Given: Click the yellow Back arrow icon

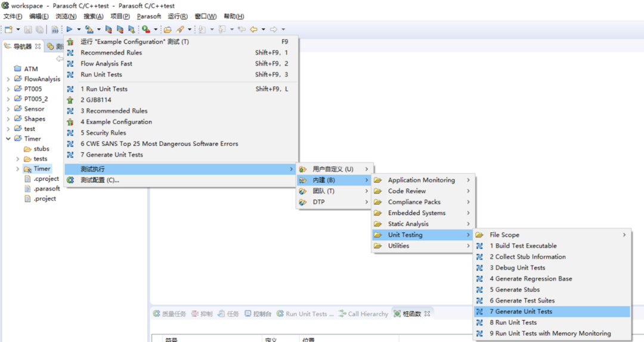Looking at the screenshot, I should [253, 29].
